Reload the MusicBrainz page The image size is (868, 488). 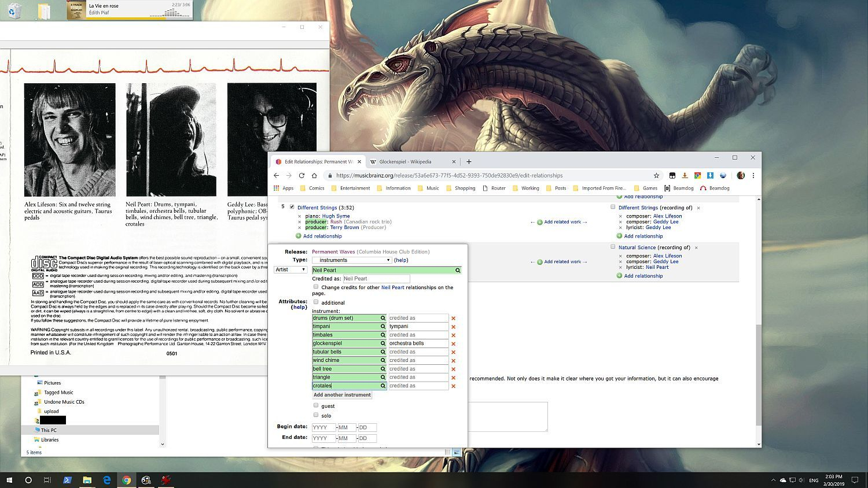pyautogui.click(x=301, y=175)
